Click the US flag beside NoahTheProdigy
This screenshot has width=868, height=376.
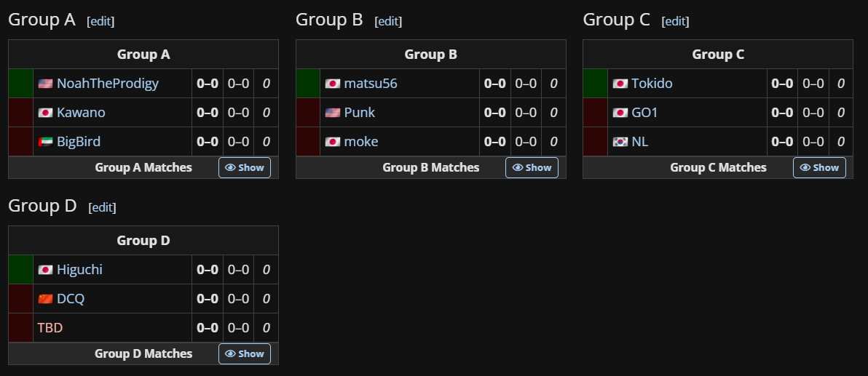pos(45,84)
